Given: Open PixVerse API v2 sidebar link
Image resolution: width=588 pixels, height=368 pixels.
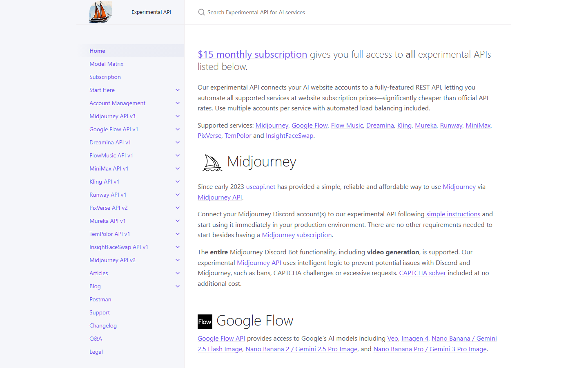Looking at the screenshot, I should click(108, 208).
